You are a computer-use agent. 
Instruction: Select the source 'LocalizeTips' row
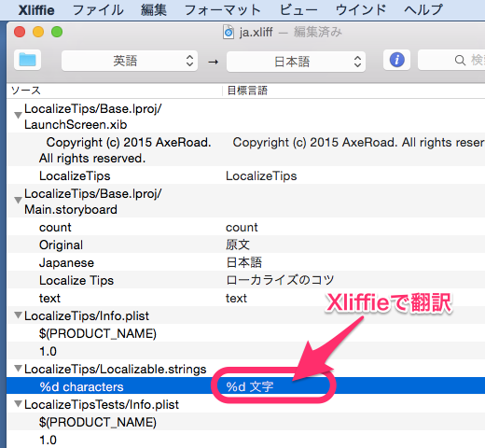75,175
